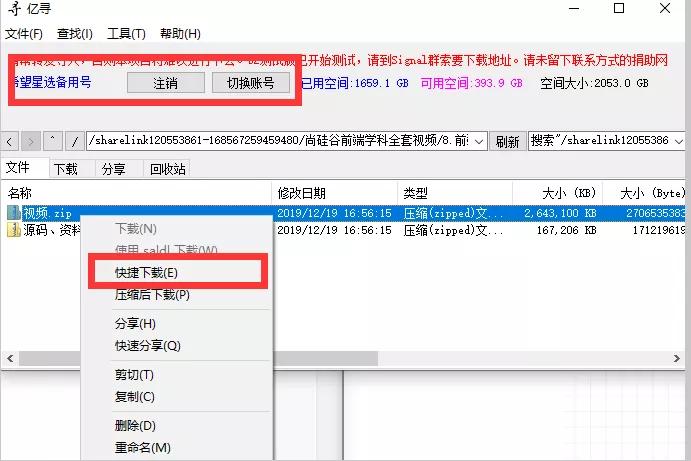Click the 希望星选备用号 account name
Screen dimensions: 691x461
pos(53,82)
